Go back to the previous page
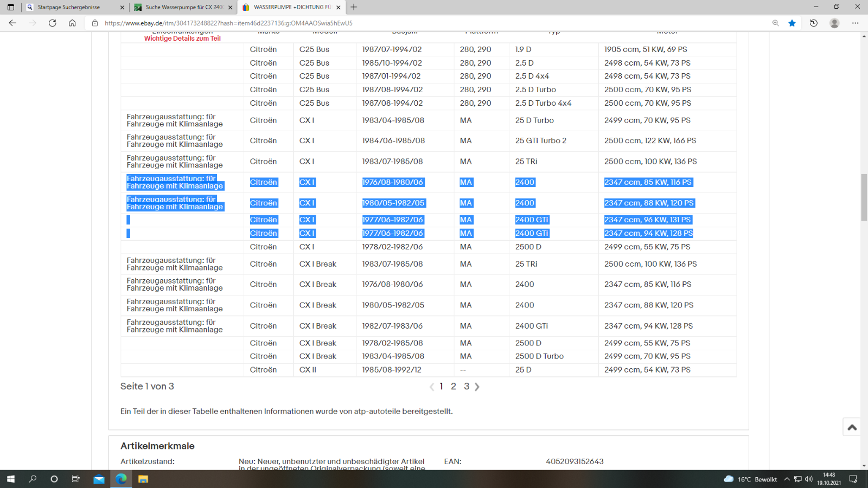868x488 pixels. point(12,23)
